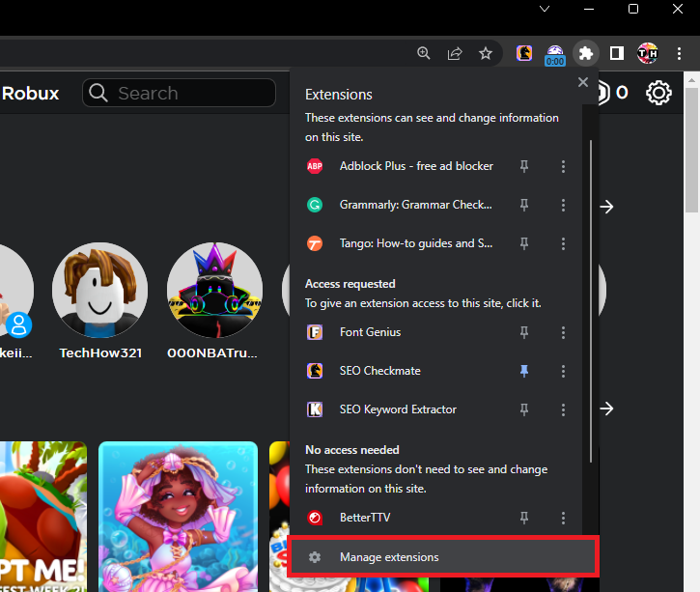Open more options for SEO Keyword Extractor
Viewport: 700px width, 592px height.
563,409
